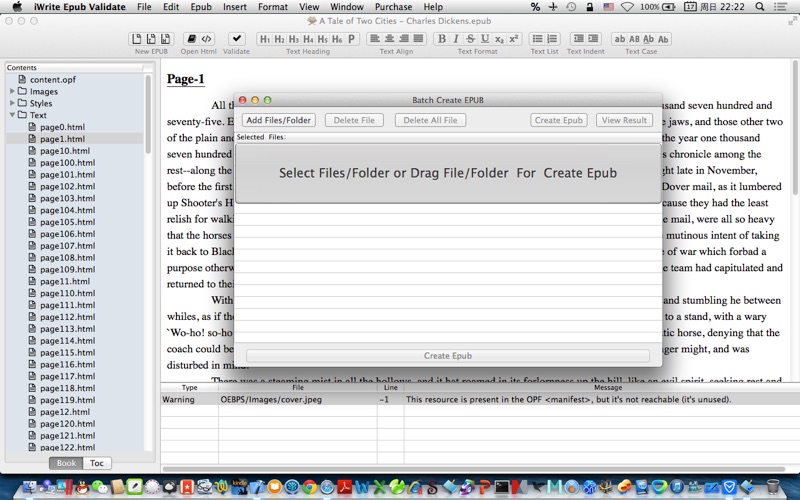The height and width of the screenshot is (500, 800).
Task: Open Spotlight search in menu bar
Action: pyautogui.click(x=760, y=7)
